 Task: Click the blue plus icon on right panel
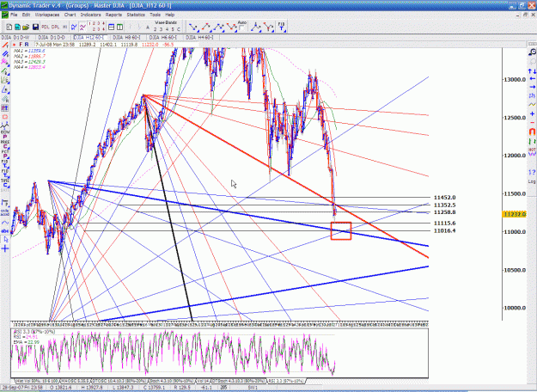pos(532,113)
